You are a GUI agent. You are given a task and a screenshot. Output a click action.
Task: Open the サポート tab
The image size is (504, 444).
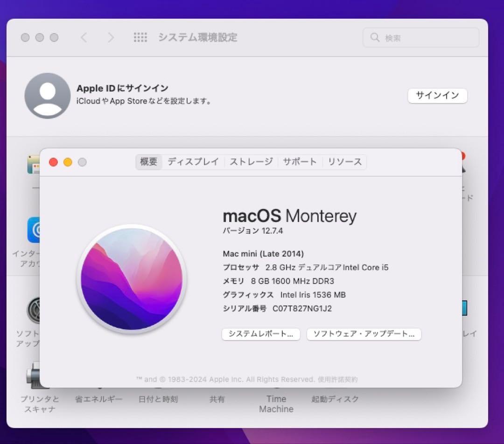coord(300,162)
